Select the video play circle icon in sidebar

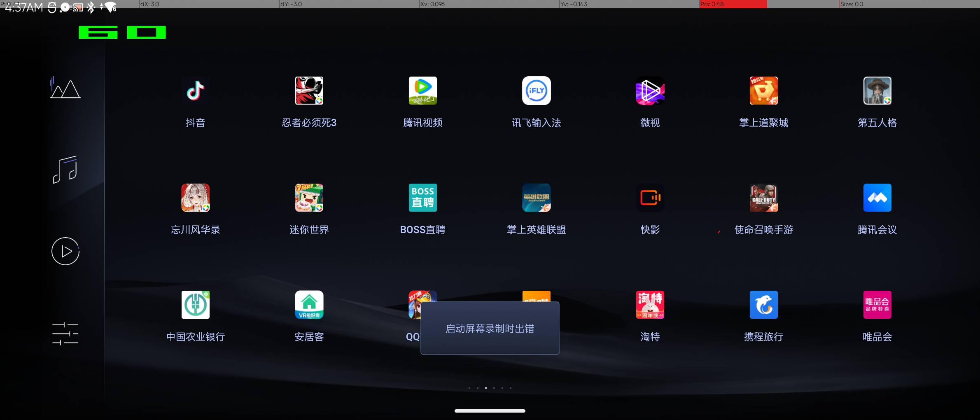tap(65, 251)
